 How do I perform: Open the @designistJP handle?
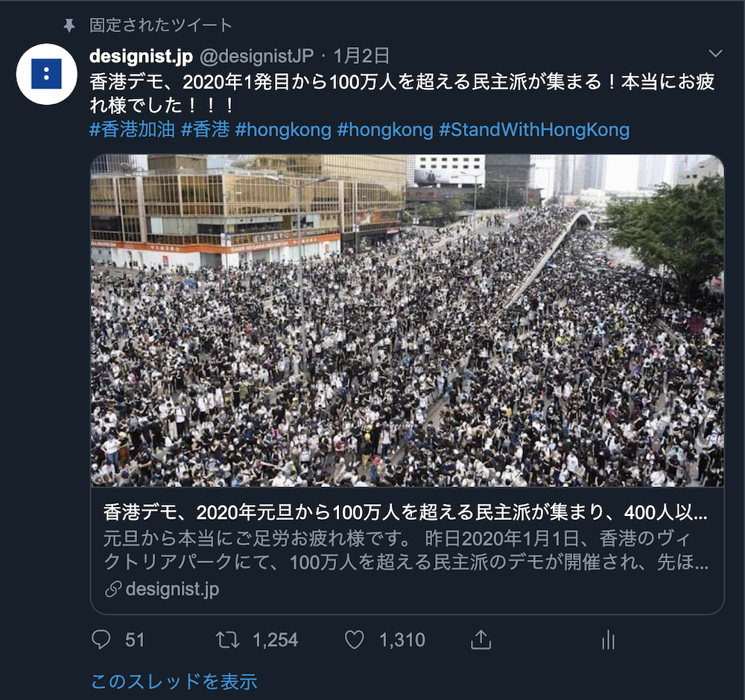coord(256,56)
